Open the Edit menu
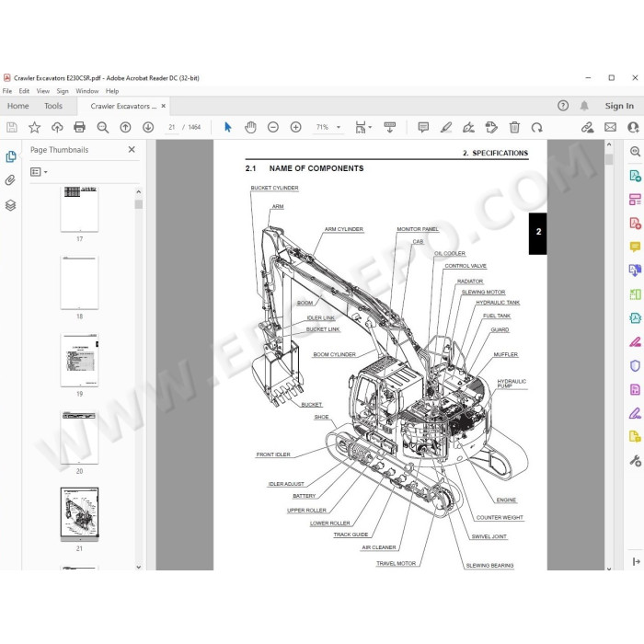This screenshot has width=644, height=644. coord(24,91)
